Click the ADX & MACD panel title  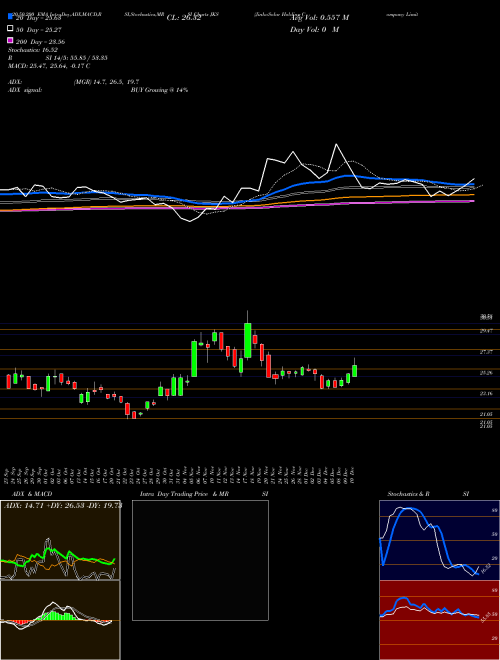(x=32, y=494)
